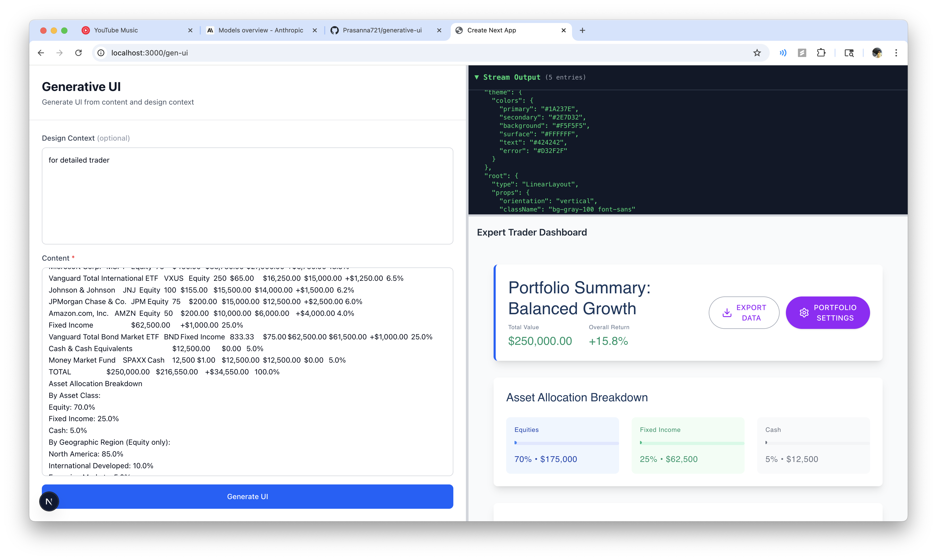
Task: Bookmark this page with the star icon
Action: point(757,53)
